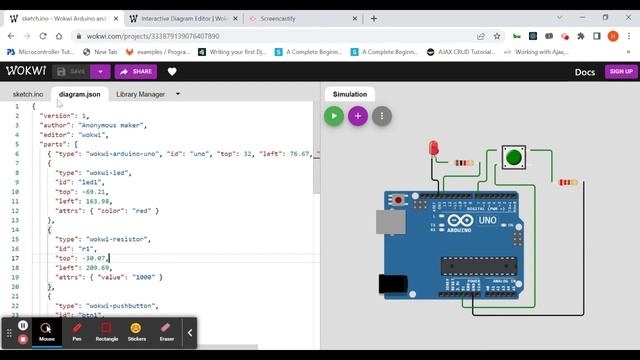Reload the current page
This screenshot has height=360, width=640.
(x=43, y=36)
